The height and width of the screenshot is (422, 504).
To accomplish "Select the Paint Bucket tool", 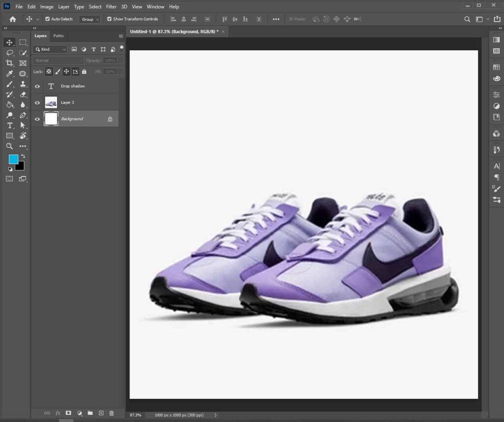I will pos(9,104).
